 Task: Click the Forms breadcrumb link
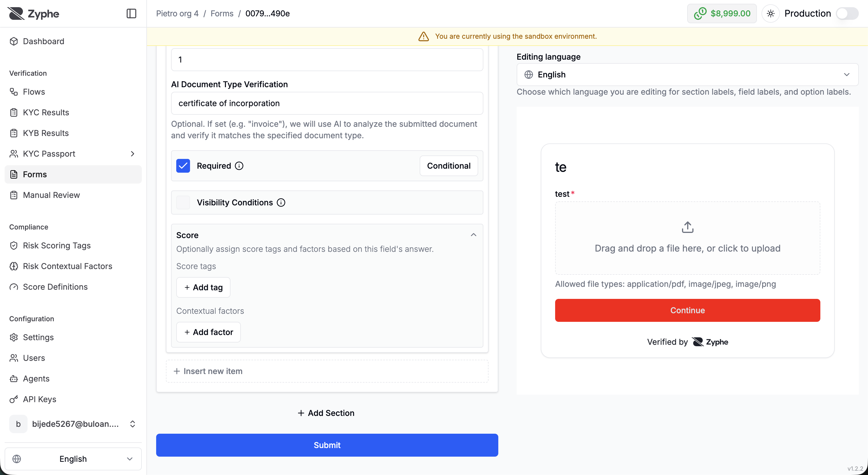point(222,13)
